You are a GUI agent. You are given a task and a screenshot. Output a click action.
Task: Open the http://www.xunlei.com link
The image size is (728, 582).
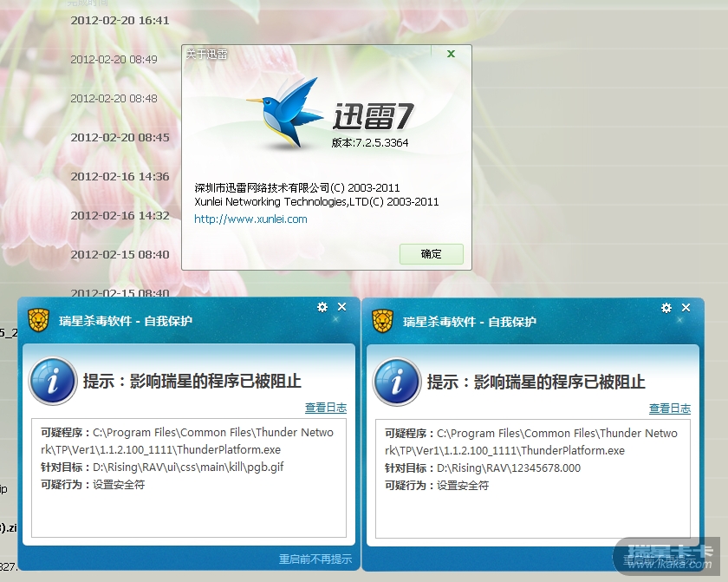(250, 219)
